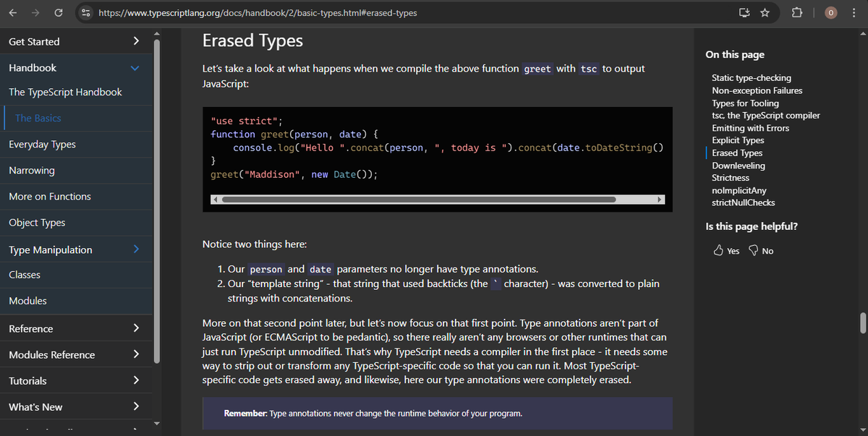Click the Chrome profile avatar icon

830,12
